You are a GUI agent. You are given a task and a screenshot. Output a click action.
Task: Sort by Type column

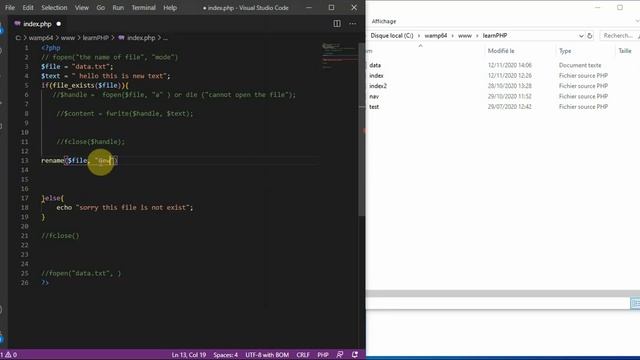tap(565, 51)
